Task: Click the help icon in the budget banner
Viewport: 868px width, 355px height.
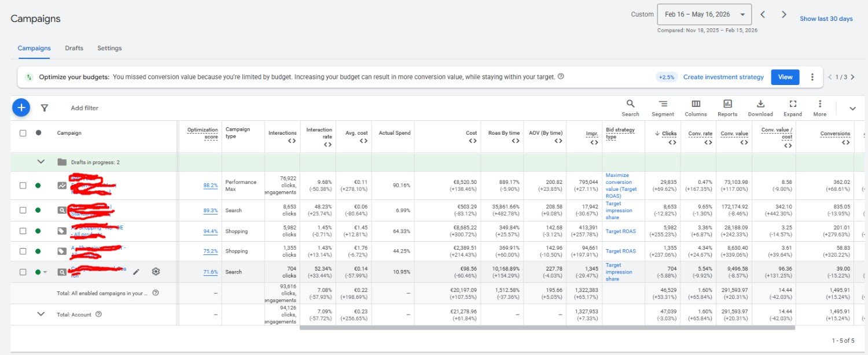Action: click(x=561, y=76)
